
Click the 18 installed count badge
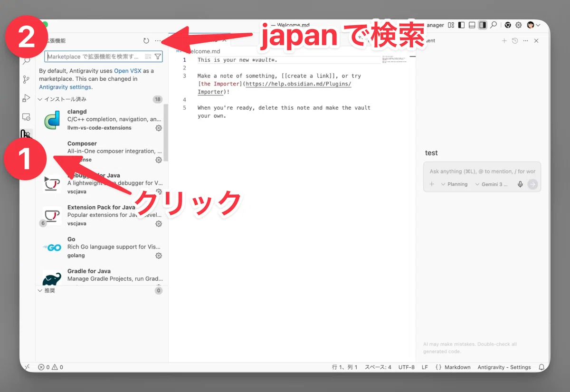[157, 99]
